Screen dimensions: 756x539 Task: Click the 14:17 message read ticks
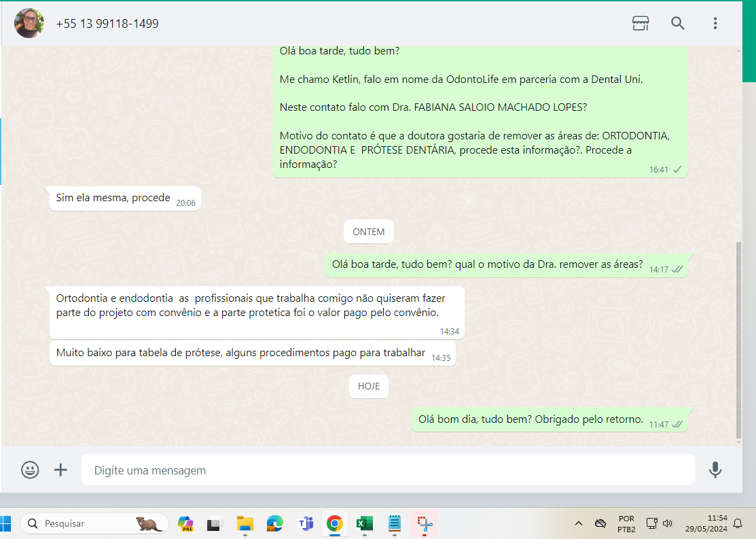(x=677, y=269)
